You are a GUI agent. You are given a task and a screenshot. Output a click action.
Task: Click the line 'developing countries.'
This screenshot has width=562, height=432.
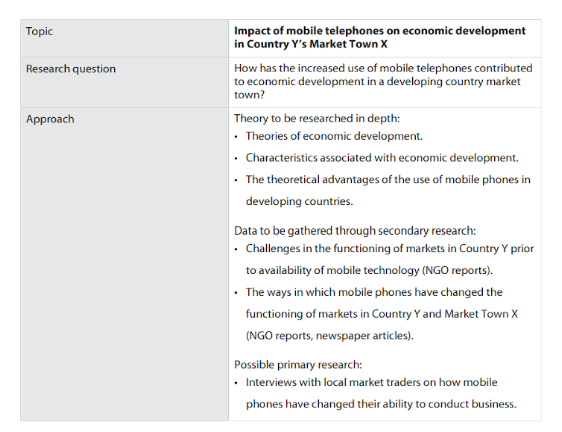[299, 201]
